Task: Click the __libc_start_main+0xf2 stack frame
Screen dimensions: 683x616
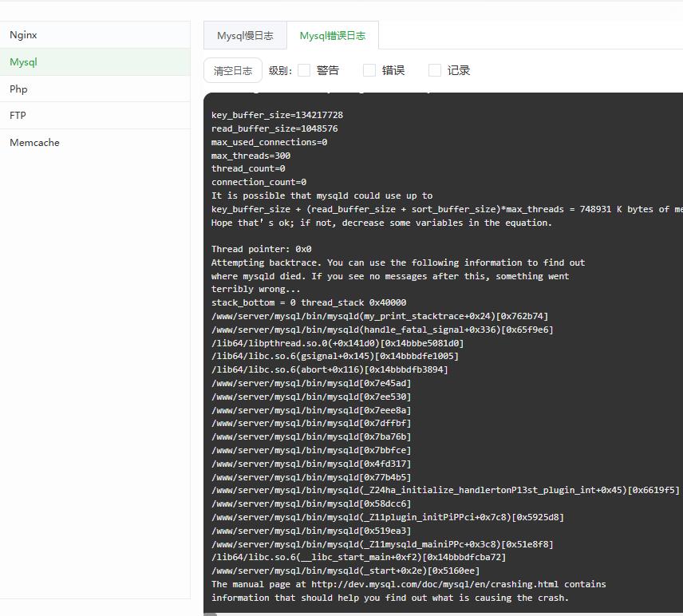Action: coord(359,558)
